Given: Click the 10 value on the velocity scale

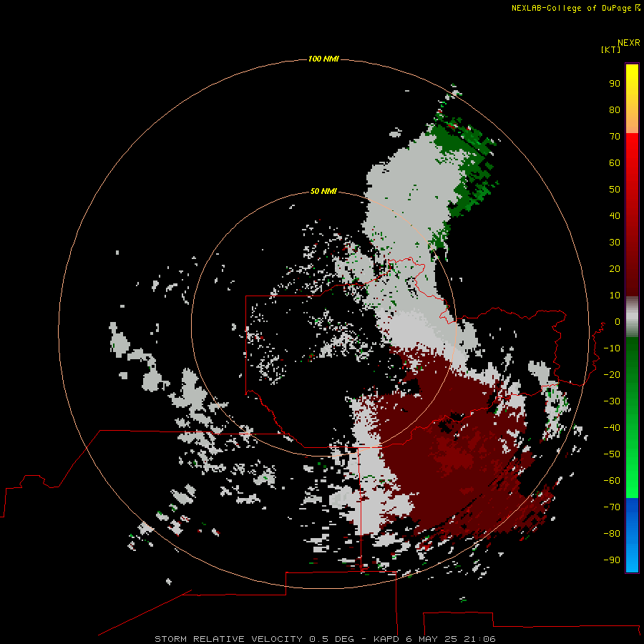Looking at the screenshot, I should pos(615,296).
